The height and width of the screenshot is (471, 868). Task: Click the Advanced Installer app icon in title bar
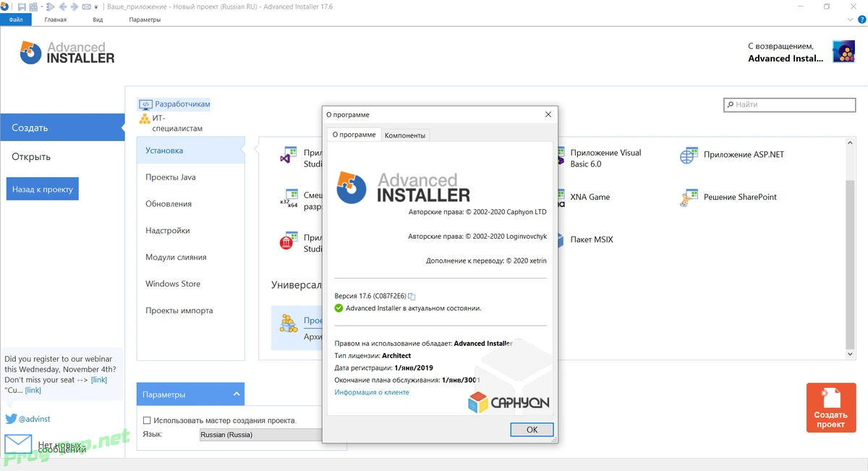(4, 7)
